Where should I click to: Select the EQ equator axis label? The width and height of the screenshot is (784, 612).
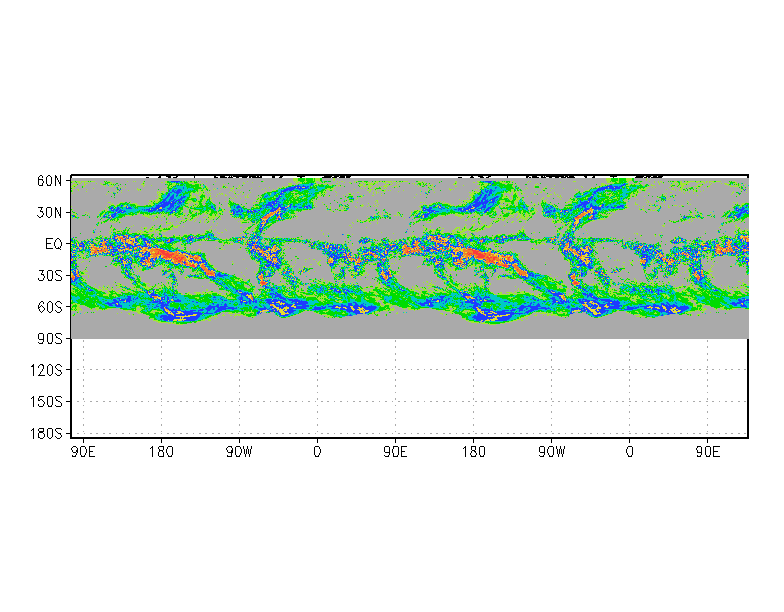54,244
